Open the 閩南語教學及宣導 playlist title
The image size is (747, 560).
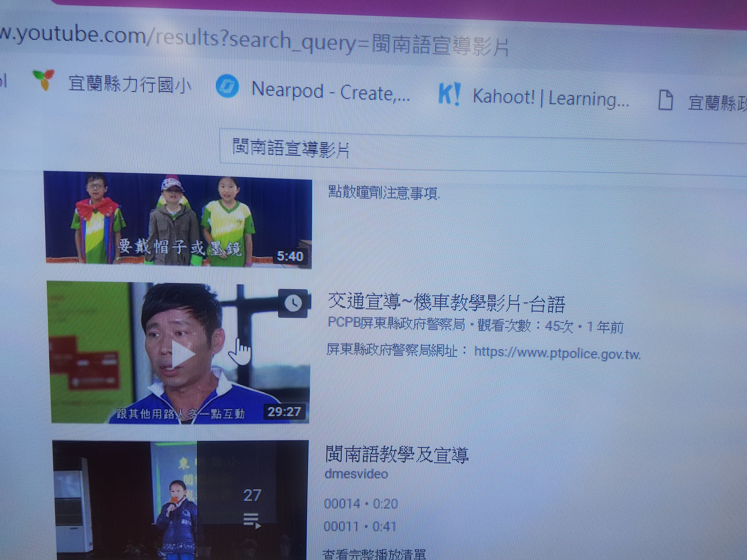(x=397, y=455)
